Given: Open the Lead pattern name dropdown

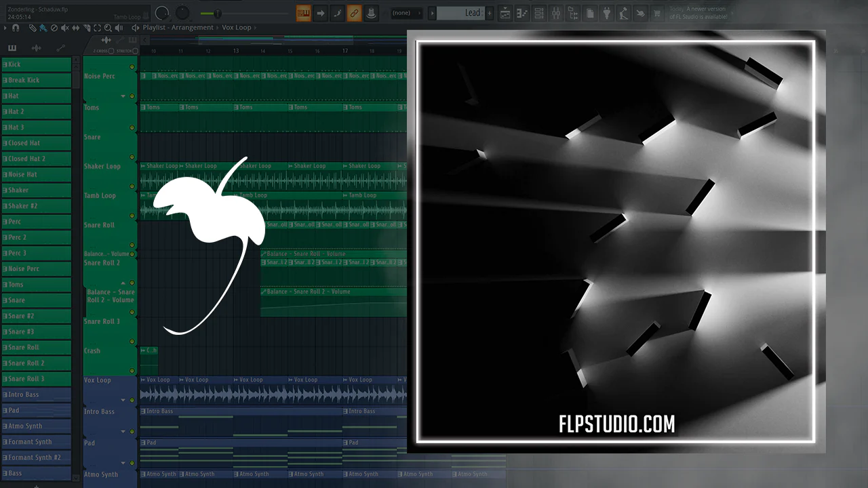Looking at the screenshot, I should [460, 13].
